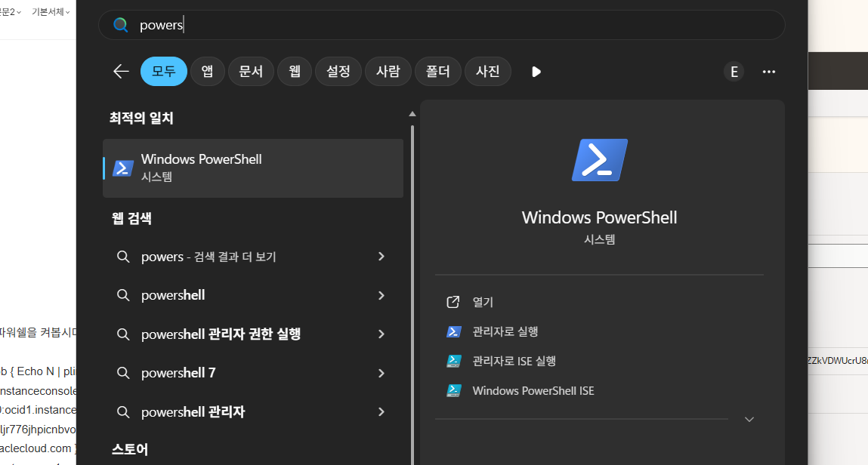Screen dimensions: 868x465
Task: Open the three-dots more options menu
Action: (769, 72)
